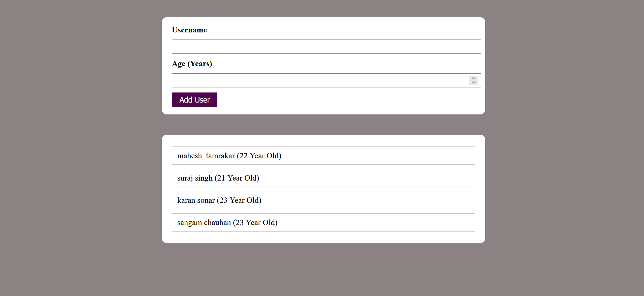The width and height of the screenshot is (644, 296).
Task: Click the Age field's down arrow
Action: [x=473, y=82]
